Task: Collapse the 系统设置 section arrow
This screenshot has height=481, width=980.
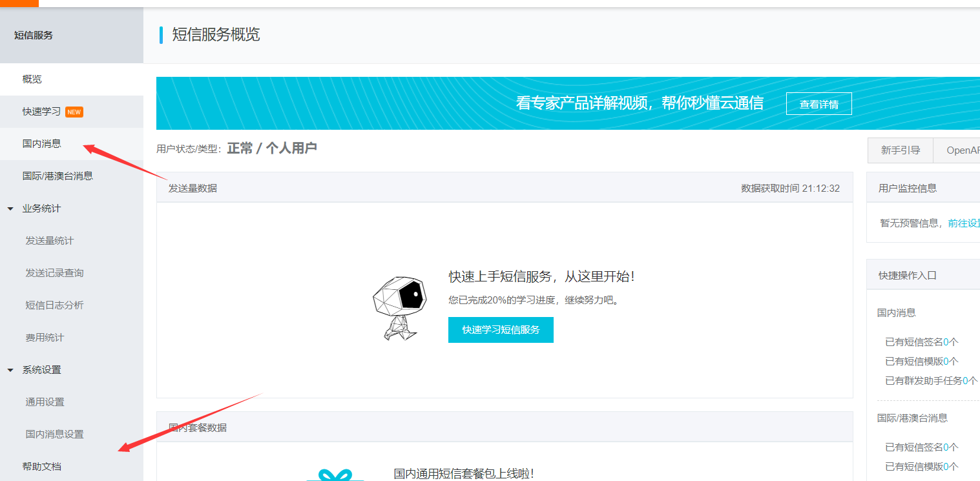Action: click(10, 370)
